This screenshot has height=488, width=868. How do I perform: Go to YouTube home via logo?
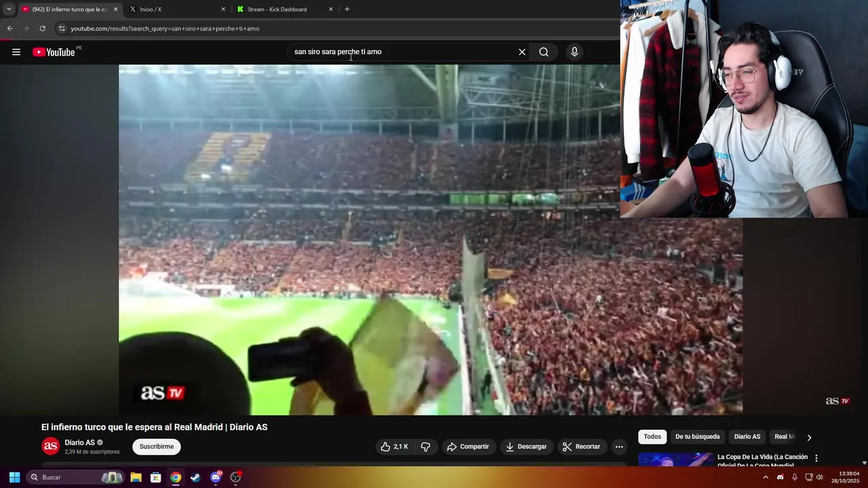click(54, 52)
